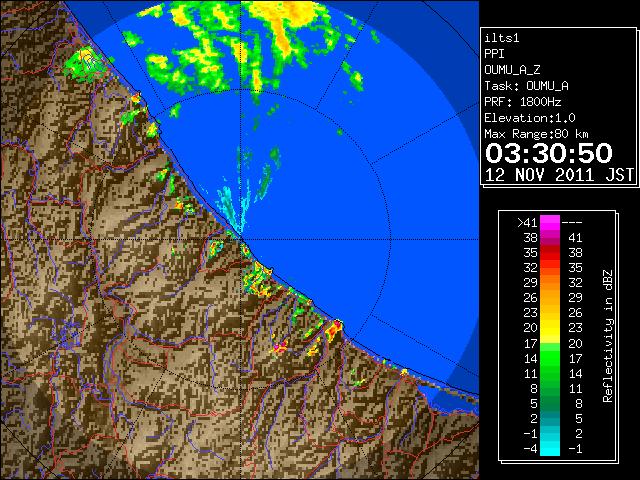Click the red 35 dBZ legend swatch
The width and height of the screenshot is (640, 480).
tap(550, 253)
